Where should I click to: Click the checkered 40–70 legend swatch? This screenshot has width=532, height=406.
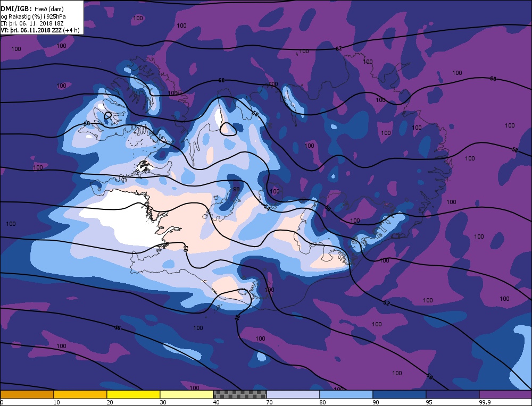pyautogui.click(x=239, y=394)
